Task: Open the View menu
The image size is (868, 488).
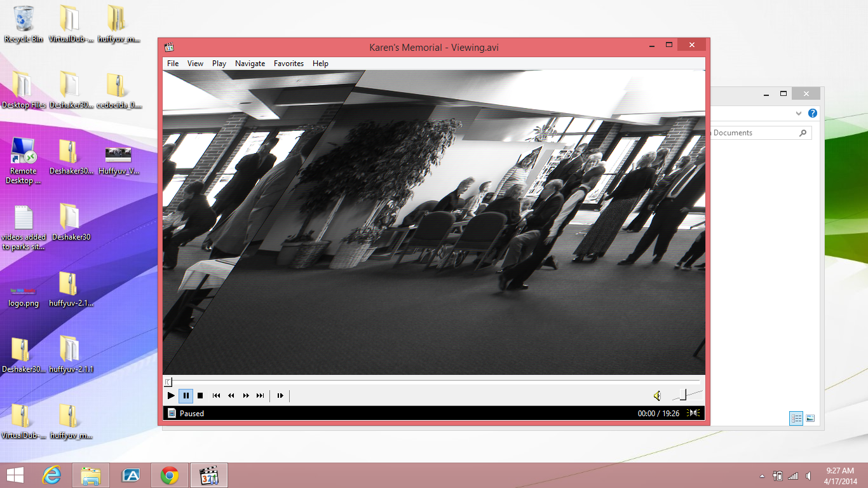Action: click(196, 64)
